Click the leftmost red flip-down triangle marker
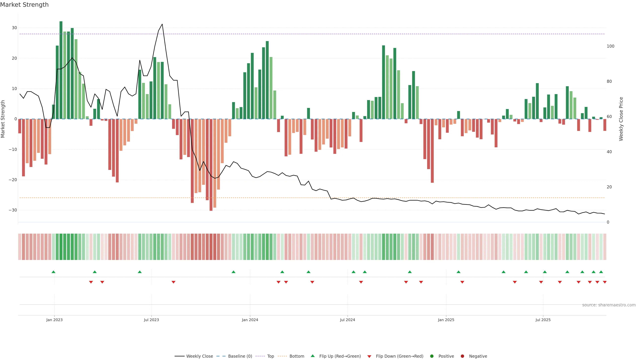 [91, 282]
